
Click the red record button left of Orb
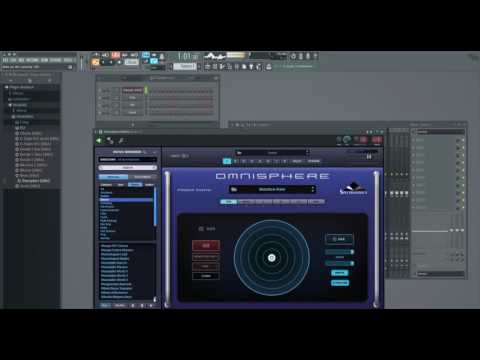(x=206, y=246)
